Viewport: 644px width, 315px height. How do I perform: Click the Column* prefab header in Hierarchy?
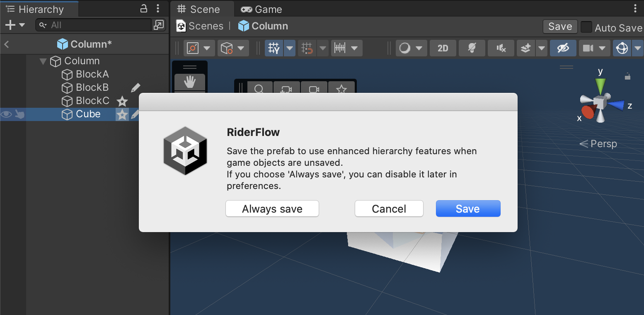(x=85, y=44)
